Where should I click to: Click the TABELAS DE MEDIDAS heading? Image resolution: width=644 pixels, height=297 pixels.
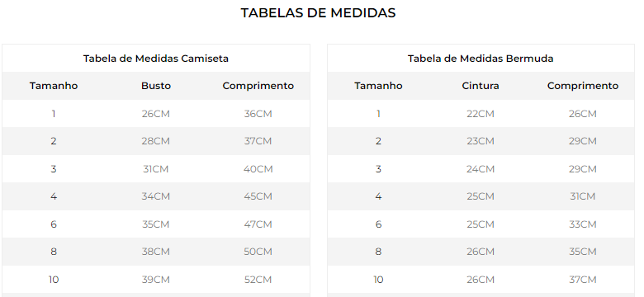click(318, 12)
